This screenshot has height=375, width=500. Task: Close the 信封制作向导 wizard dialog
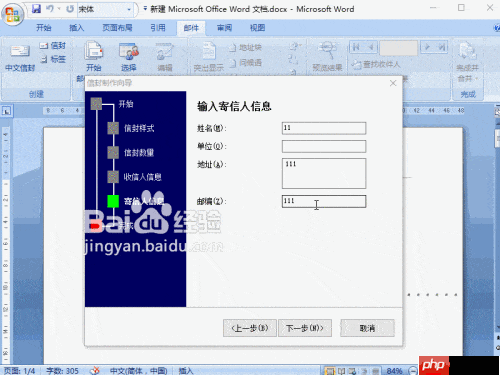pos(393,83)
